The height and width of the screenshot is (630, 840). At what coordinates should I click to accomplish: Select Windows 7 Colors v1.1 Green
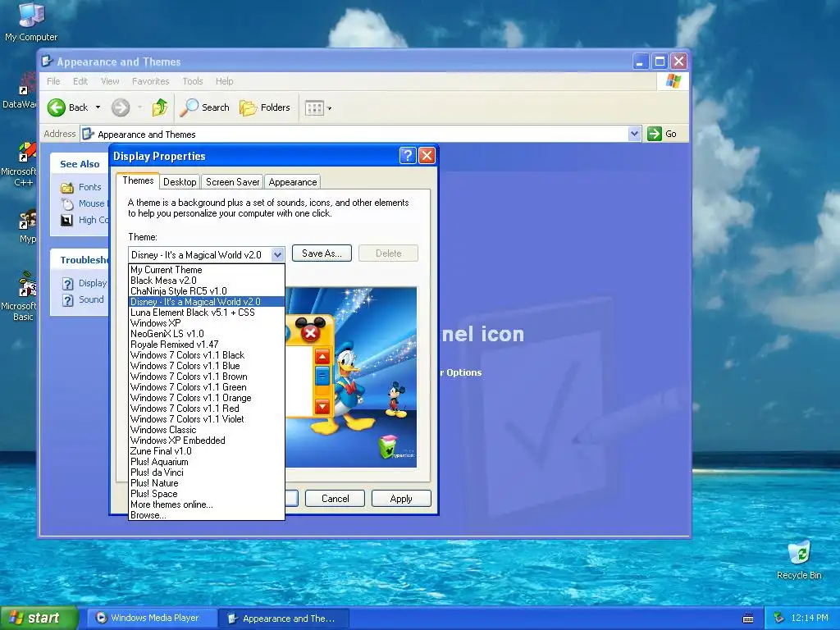(x=207, y=387)
